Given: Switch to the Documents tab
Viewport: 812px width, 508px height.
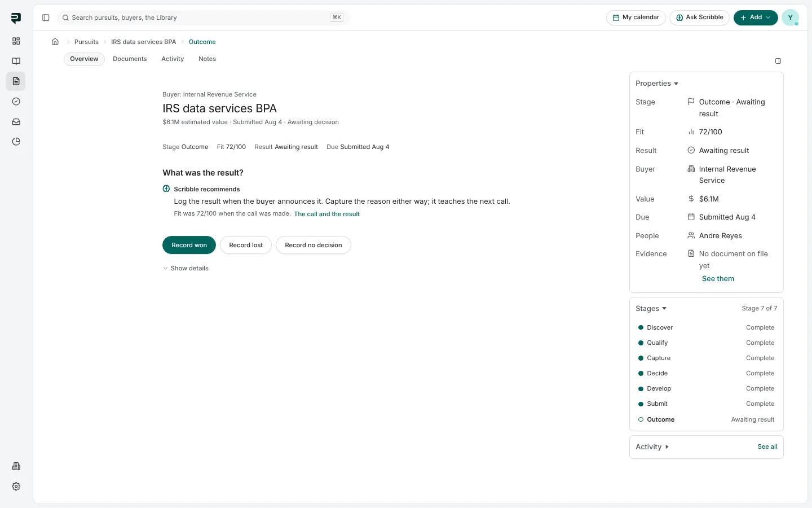Looking at the screenshot, I should [x=130, y=59].
